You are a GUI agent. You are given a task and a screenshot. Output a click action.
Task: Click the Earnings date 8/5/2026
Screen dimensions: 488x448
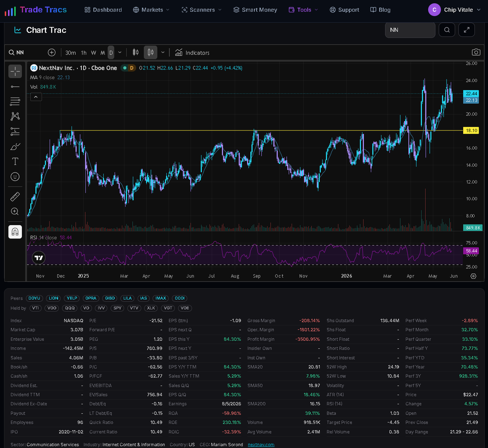[231, 404]
